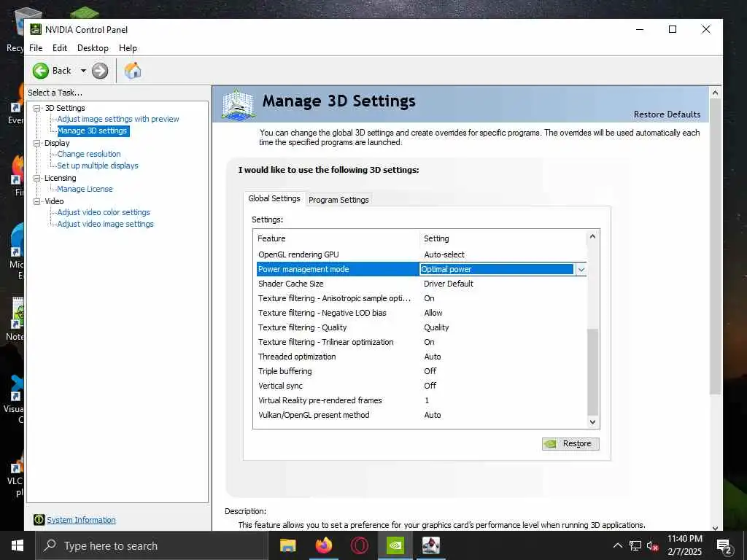Open the Edit menu

(x=60, y=48)
